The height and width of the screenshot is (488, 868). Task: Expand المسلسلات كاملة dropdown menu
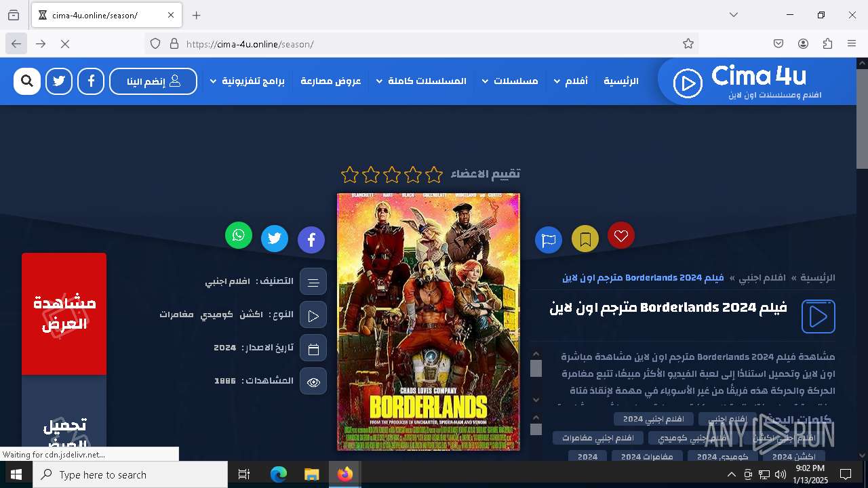click(x=421, y=81)
